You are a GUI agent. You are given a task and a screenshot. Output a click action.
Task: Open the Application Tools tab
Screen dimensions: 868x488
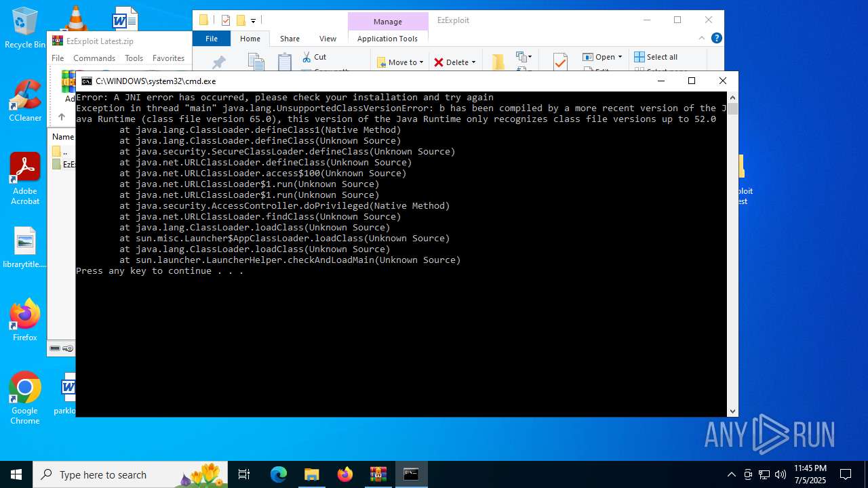387,39
